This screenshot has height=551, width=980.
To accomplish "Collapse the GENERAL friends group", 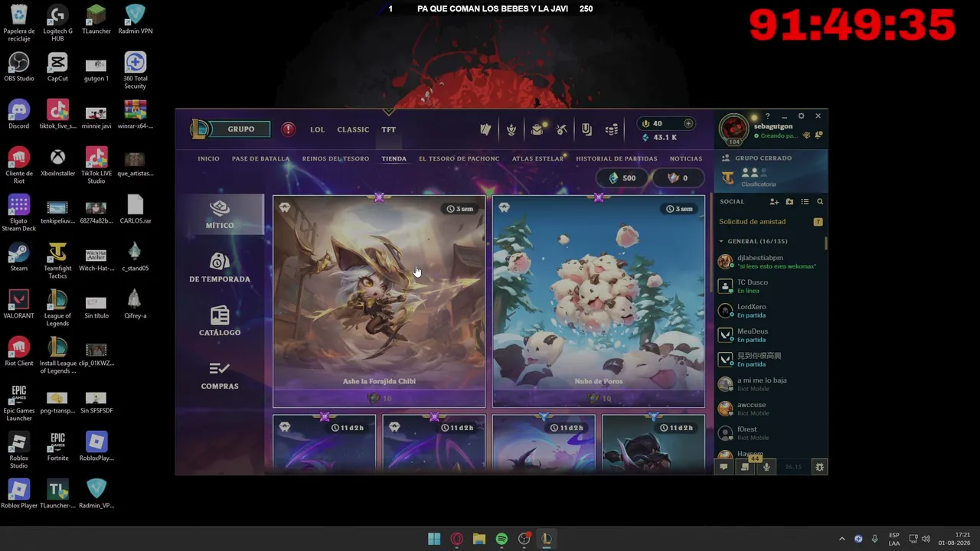I will tap(721, 241).
